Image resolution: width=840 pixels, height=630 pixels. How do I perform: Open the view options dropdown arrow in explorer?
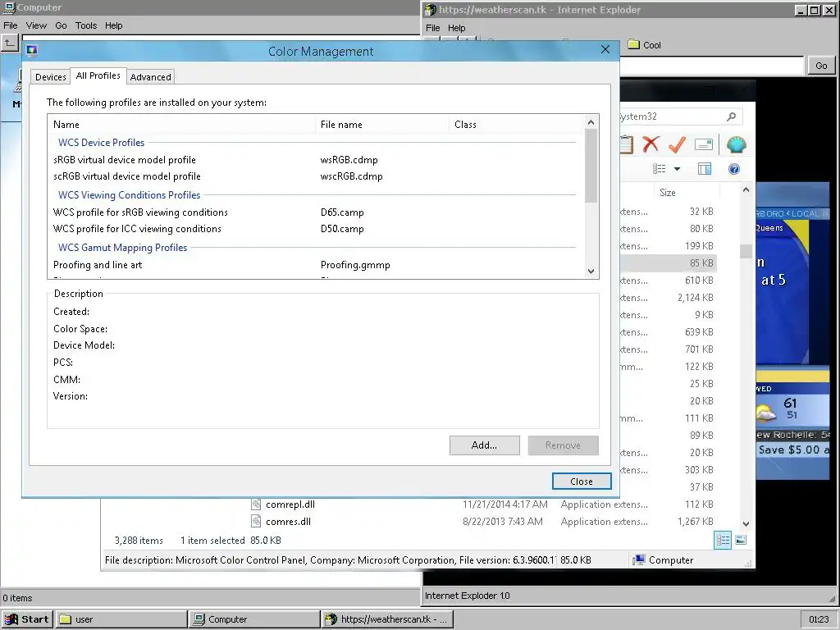point(677,169)
